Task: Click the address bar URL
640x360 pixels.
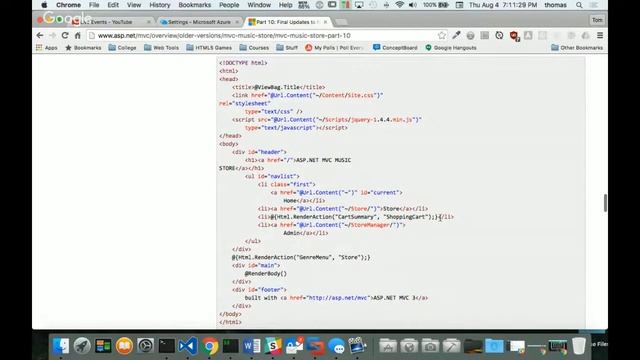Action: (x=224, y=36)
